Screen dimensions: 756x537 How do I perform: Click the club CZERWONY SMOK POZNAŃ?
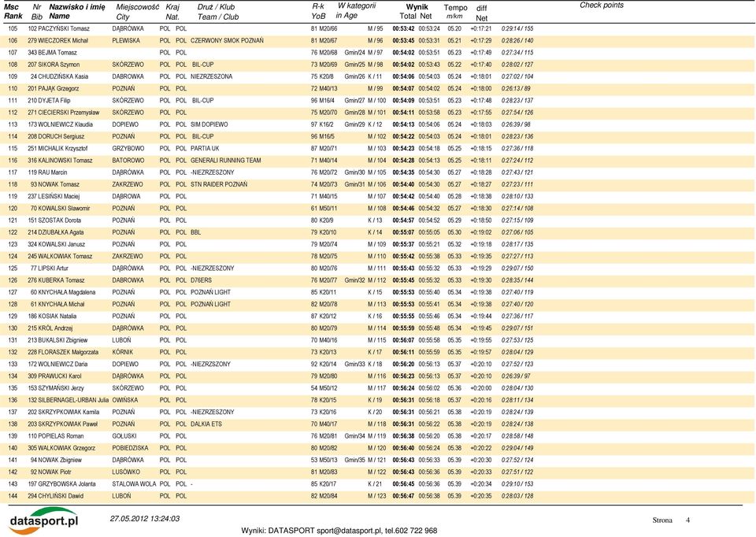[x=227, y=40]
